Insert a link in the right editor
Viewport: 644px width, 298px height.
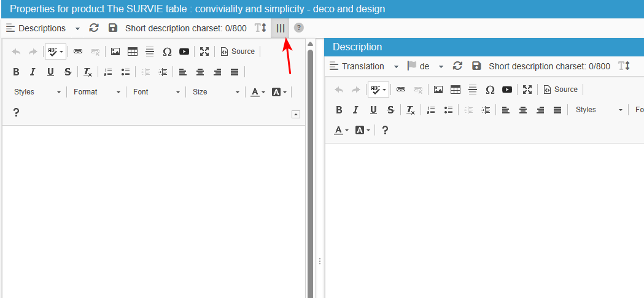401,90
